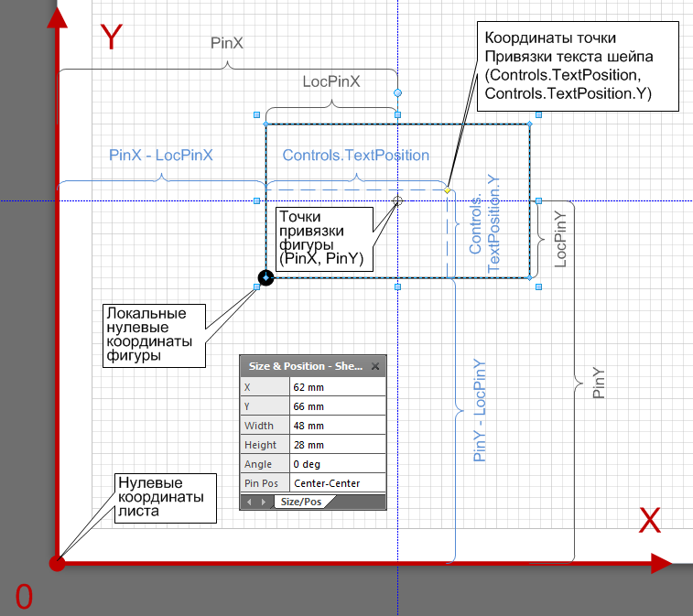Close the Size & Position window
Image resolution: width=693 pixels, height=616 pixels.
375,366
